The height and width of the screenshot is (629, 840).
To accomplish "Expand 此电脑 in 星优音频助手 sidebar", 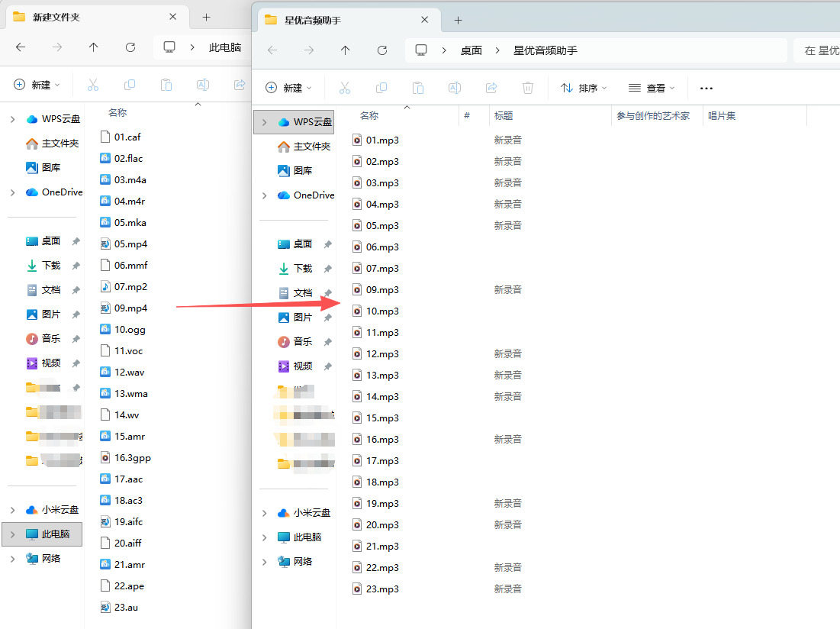I will (x=264, y=537).
